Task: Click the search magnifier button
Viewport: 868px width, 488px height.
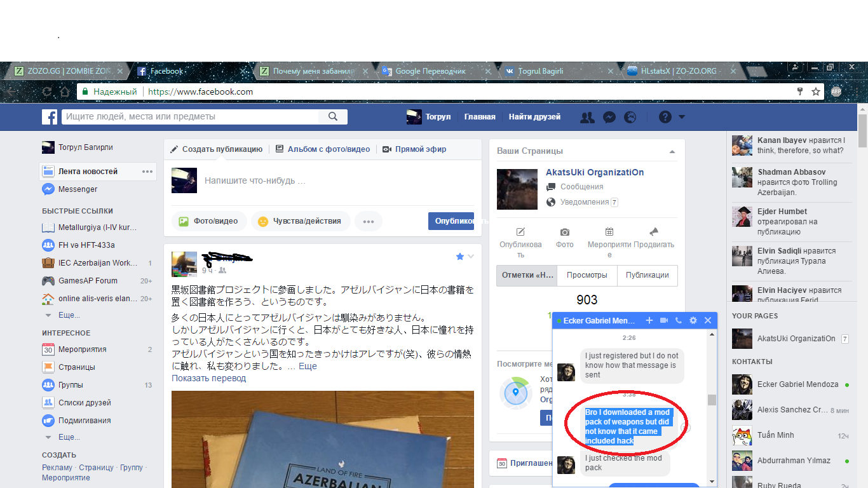Action: pyautogui.click(x=333, y=117)
